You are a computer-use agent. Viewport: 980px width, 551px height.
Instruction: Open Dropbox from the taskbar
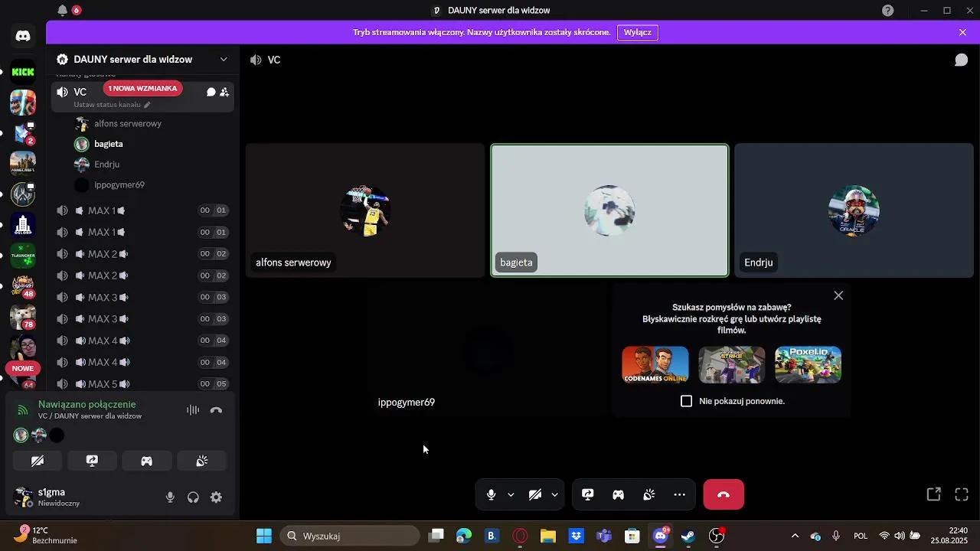(x=577, y=536)
